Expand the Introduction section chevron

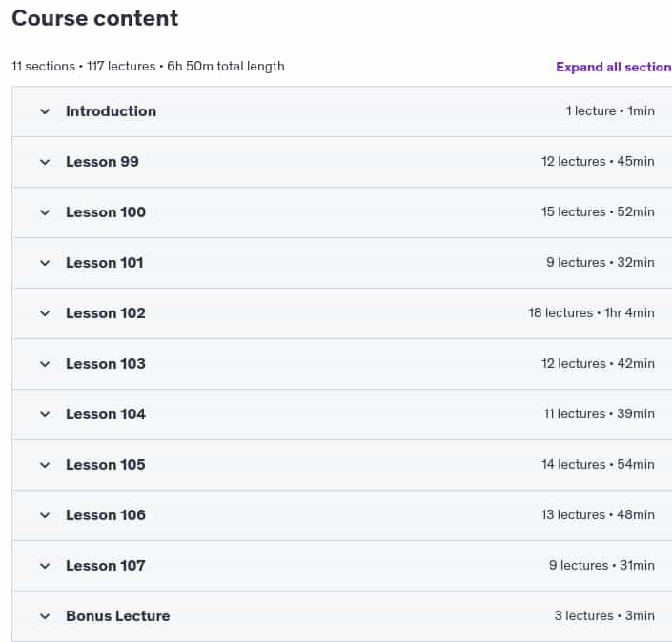coord(45,111)
